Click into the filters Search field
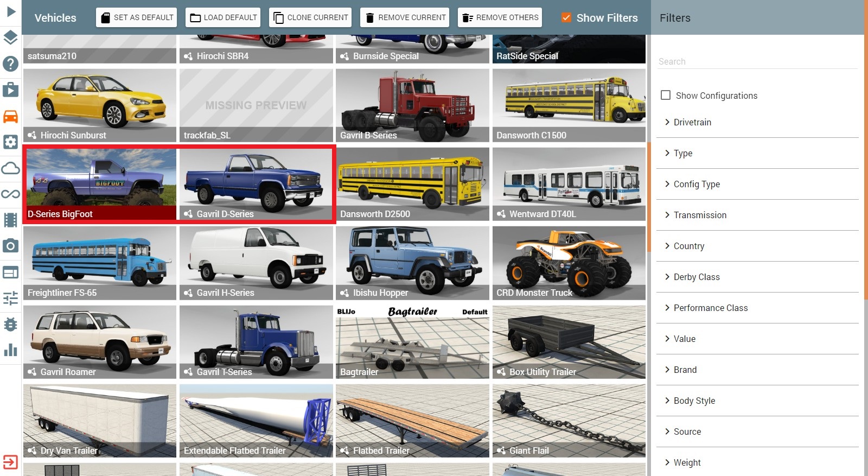The image size is (868, 476). [x=757, y=61]
